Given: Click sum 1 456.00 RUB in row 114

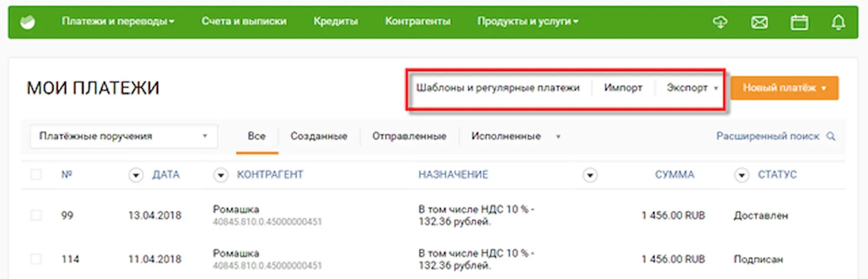Looking at the screenshot, I should [x=674, y=259].
